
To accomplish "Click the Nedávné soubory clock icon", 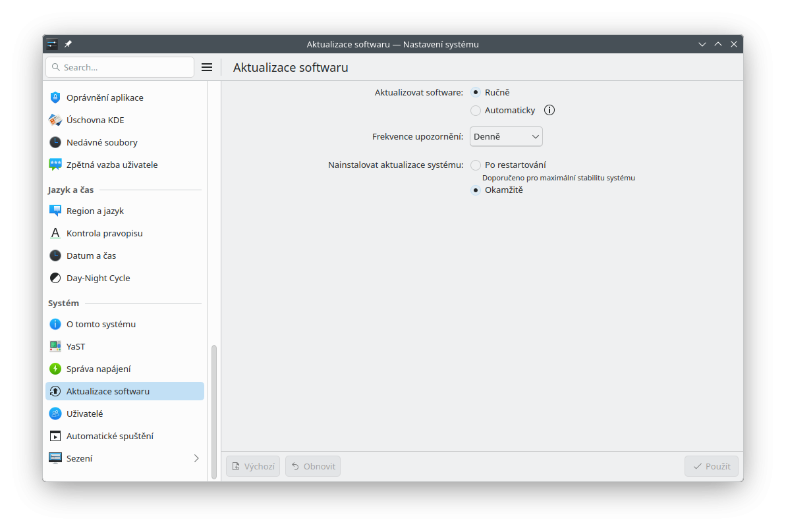I will coord(55,142).
